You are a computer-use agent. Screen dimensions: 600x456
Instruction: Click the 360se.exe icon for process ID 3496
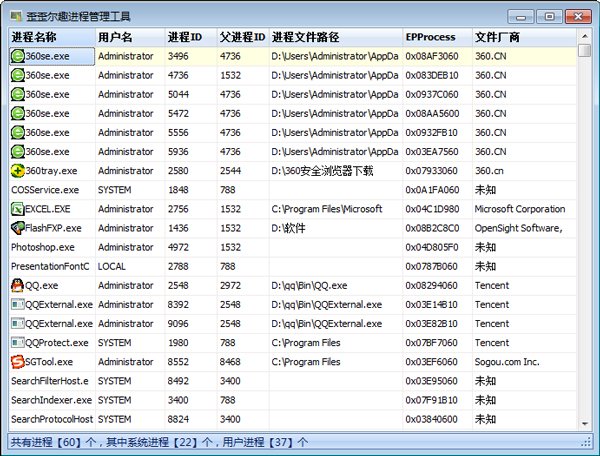18,56
